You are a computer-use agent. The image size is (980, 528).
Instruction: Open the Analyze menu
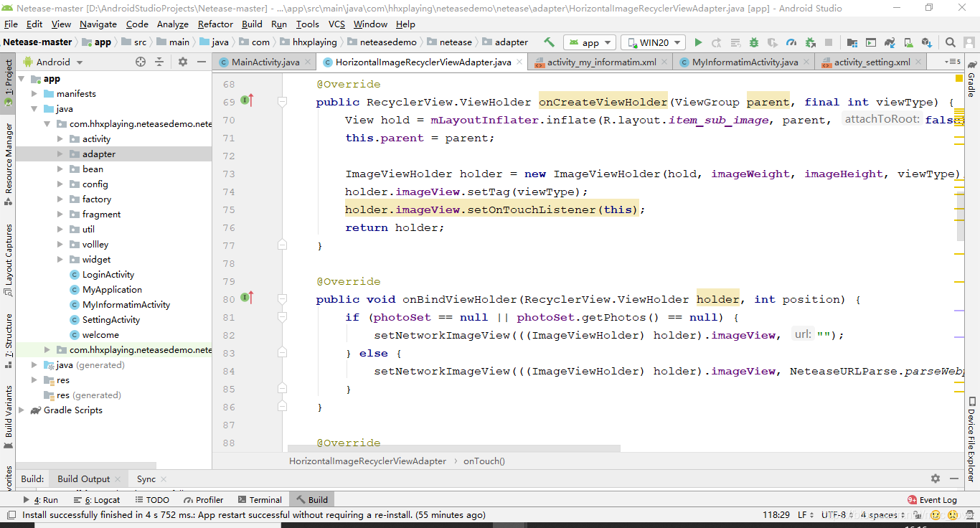coord(172,24)
